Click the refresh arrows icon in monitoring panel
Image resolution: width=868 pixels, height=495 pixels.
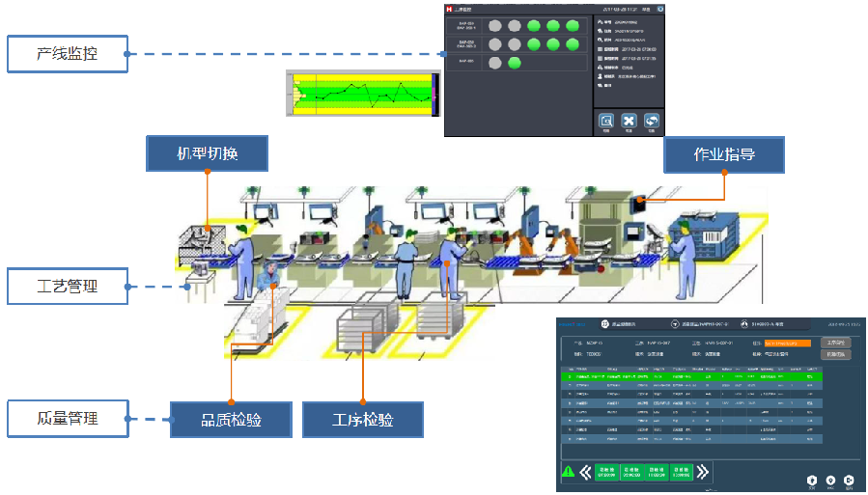[x=653, y=122]
